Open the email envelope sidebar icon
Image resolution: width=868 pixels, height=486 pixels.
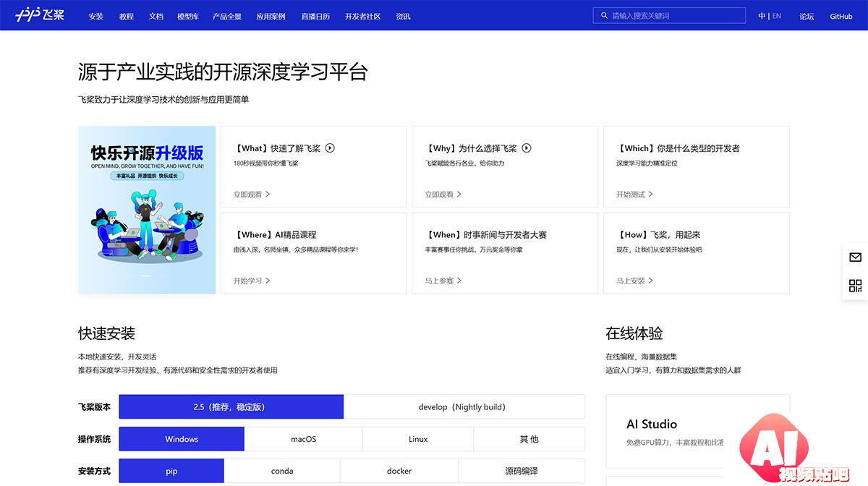click(855, 257)
